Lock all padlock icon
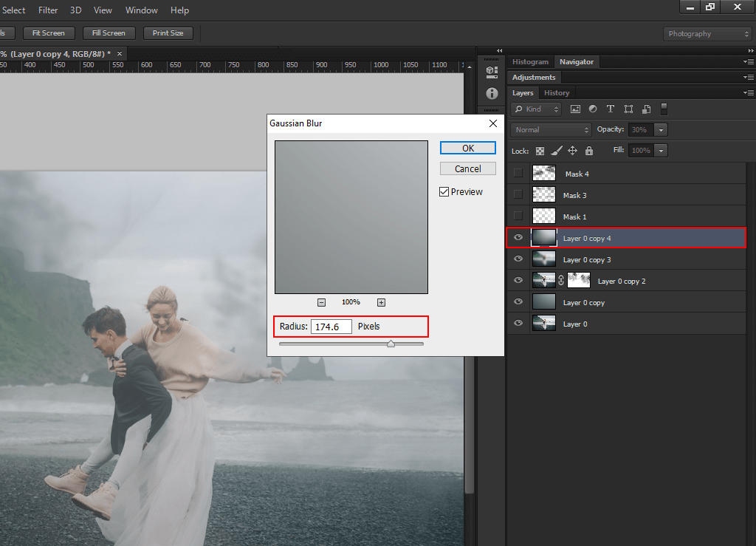Image resolution: width=756 pixels, height=546 pixels. click(x=588, y=151)
